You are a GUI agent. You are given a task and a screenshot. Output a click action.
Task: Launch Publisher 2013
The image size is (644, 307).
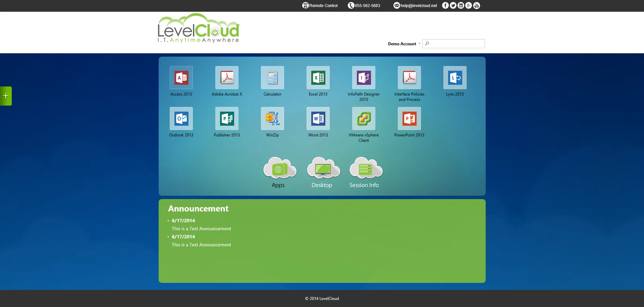[x=227, y=119]
